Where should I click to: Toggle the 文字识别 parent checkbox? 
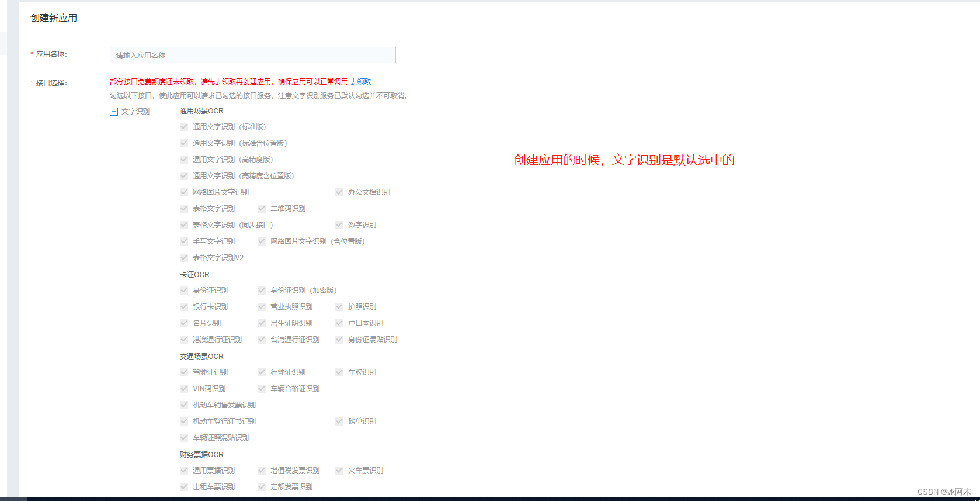point(114,111)
